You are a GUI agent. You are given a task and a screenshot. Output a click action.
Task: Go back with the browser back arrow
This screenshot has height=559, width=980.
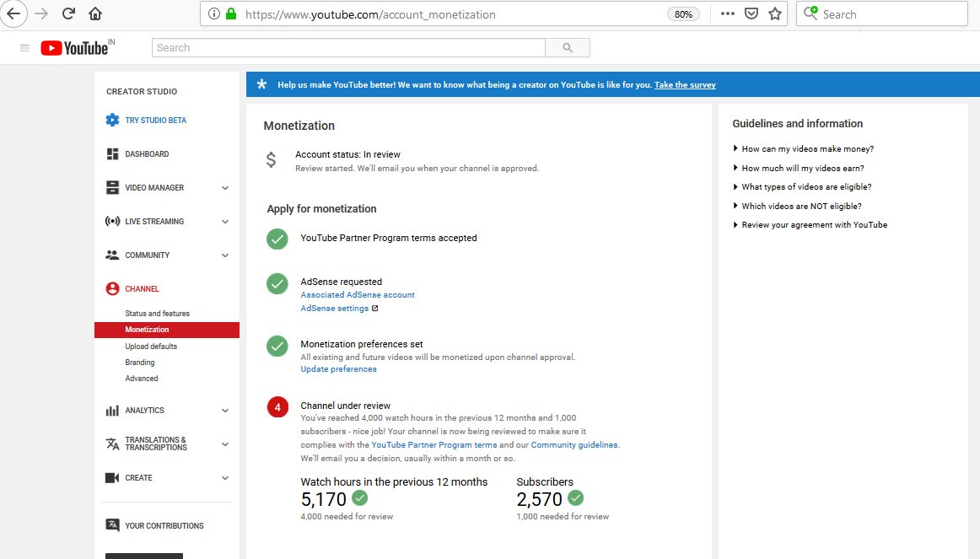pos(13,13)
